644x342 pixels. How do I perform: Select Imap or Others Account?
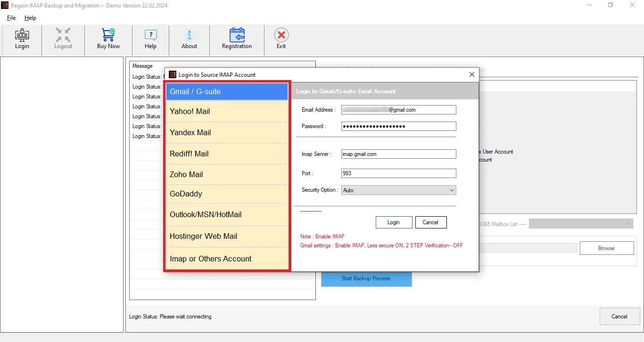[x=227, y=259]
